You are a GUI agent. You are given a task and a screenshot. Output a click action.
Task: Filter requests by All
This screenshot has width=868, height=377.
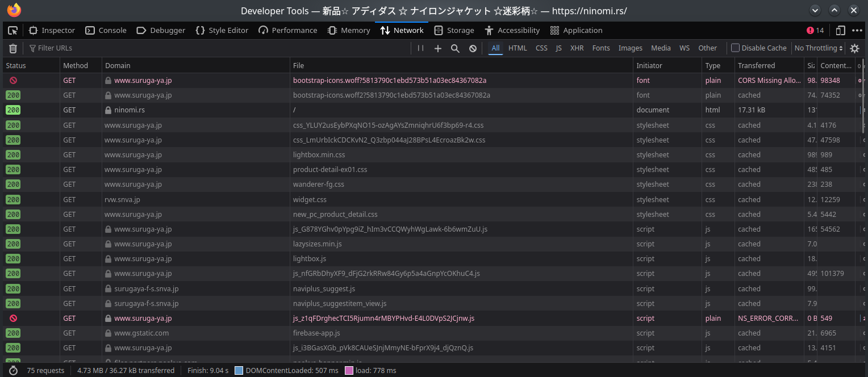[495, 48]
